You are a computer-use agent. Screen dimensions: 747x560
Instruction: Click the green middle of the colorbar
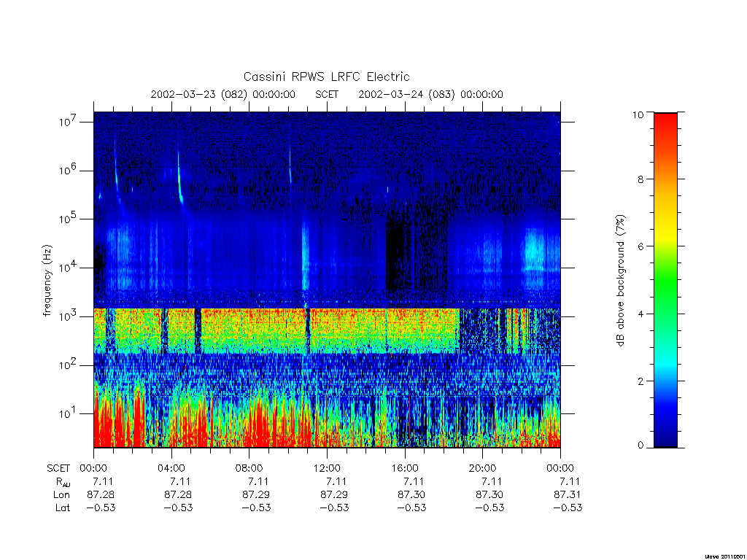coord(665,281)
